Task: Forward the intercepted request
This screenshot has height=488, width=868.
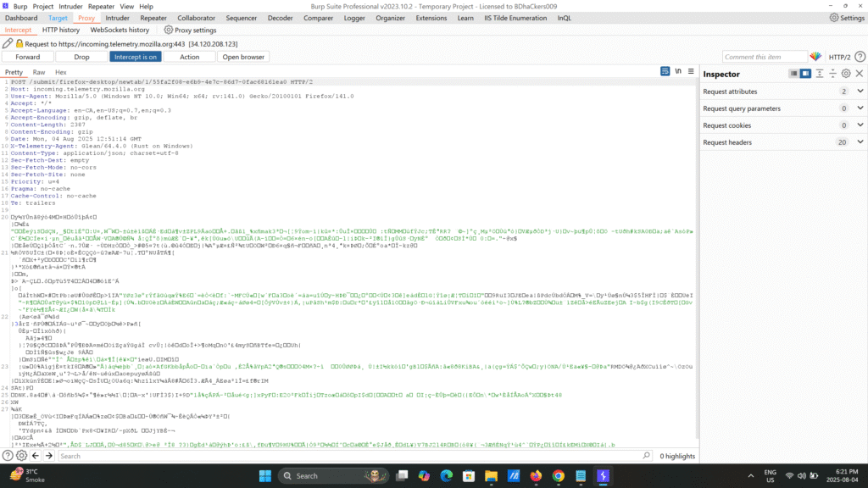Action: [28, 57]
